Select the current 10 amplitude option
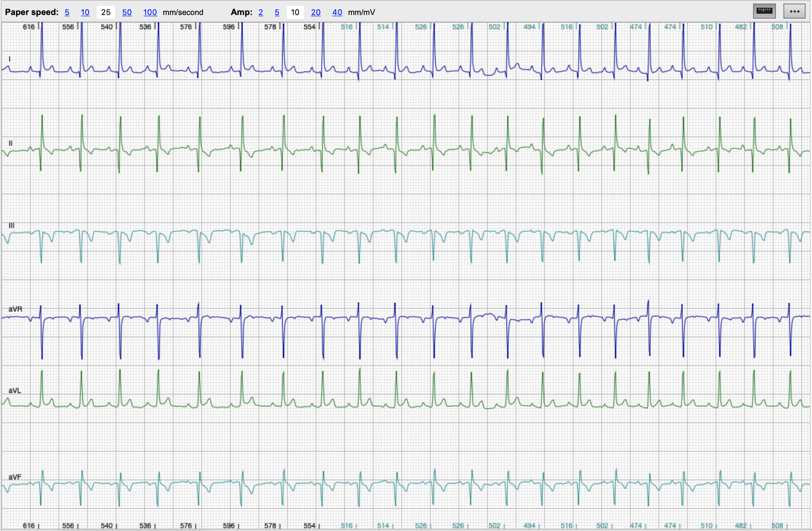The image size is (812, 531). pyautogui.click(x=295, y=13)
